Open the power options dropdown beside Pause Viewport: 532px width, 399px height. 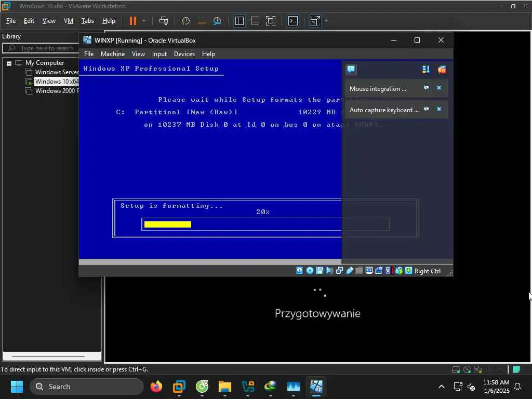[144, 21]
